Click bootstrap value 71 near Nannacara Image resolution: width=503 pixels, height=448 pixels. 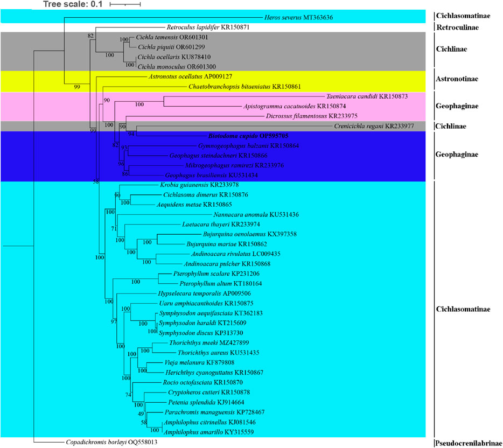114,229
